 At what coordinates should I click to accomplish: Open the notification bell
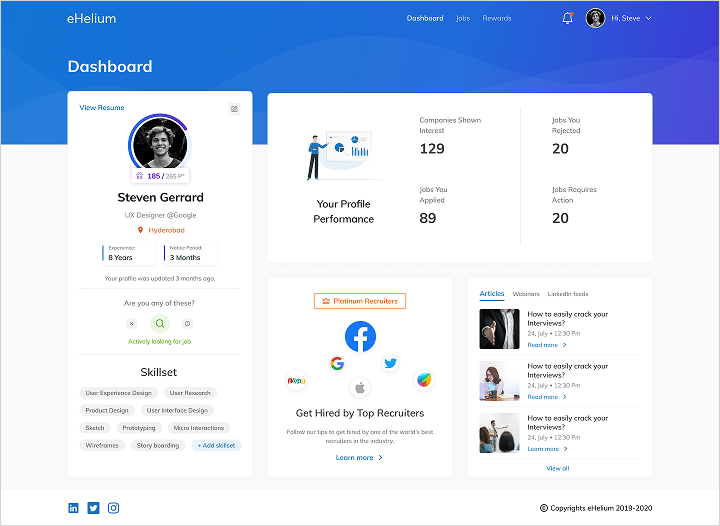[568, 18]
